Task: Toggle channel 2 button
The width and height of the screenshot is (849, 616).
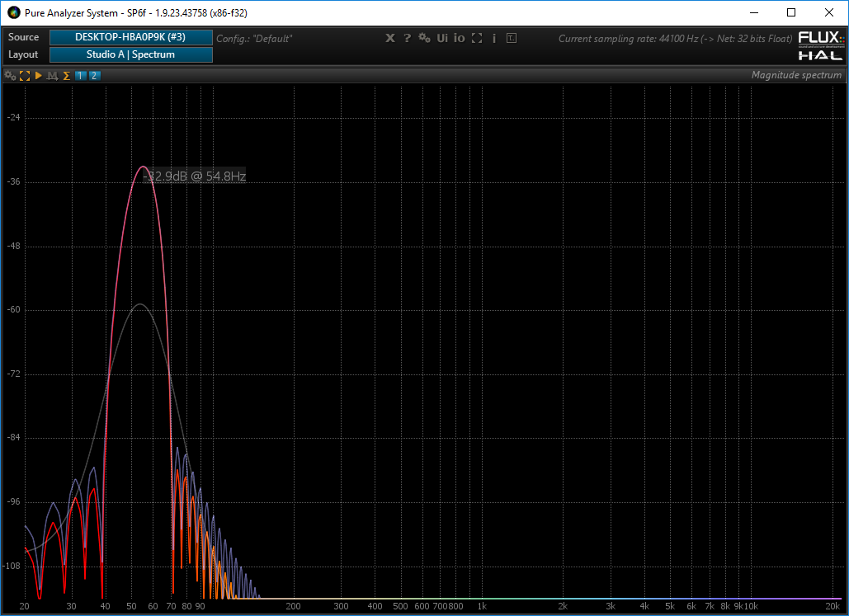Action: (x=94, y=75)
